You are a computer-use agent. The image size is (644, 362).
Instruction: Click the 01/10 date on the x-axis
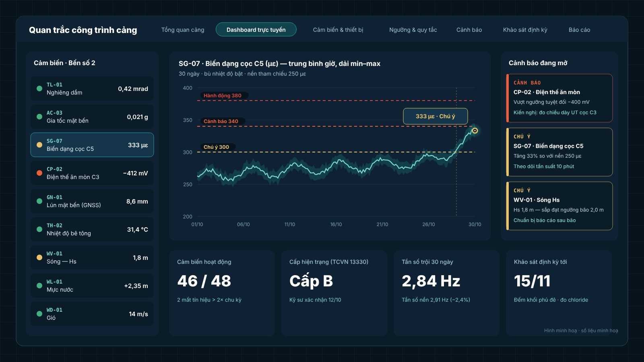(x=197, y=224)
